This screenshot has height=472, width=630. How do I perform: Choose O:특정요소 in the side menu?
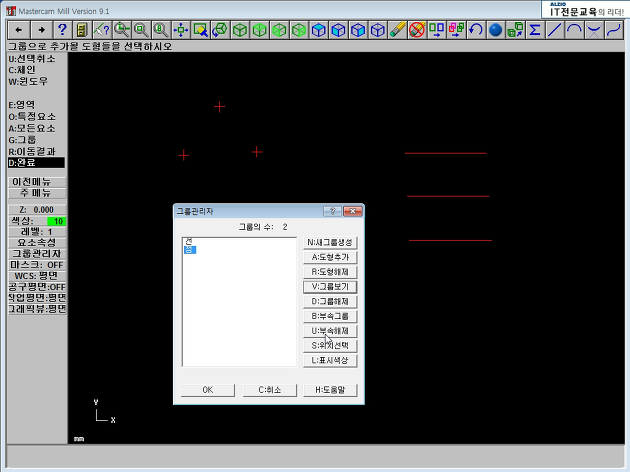point(32,116)
